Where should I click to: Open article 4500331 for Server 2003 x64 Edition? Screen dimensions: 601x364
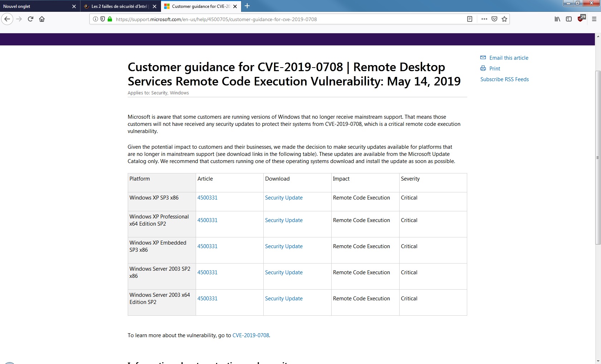coord(207,299)
